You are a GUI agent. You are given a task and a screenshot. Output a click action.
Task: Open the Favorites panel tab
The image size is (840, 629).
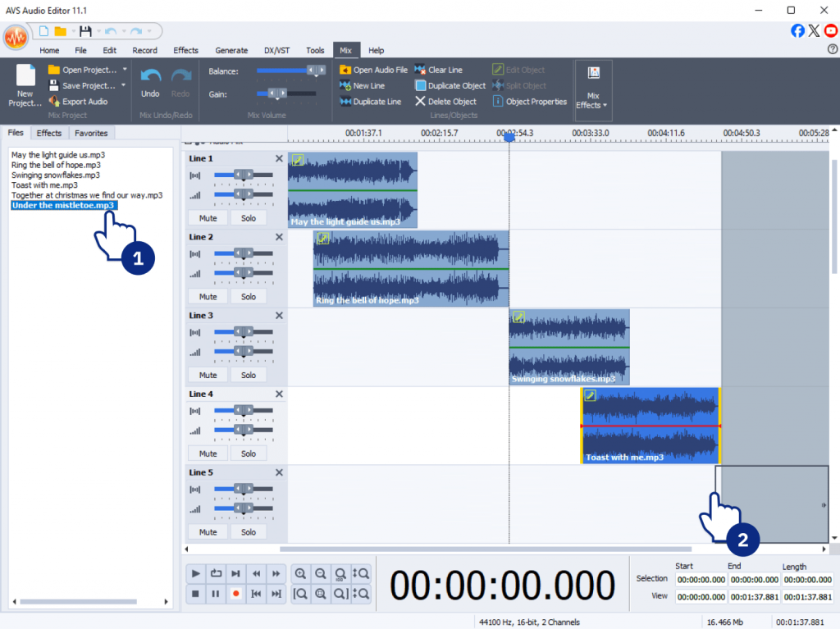click(90, 133)
